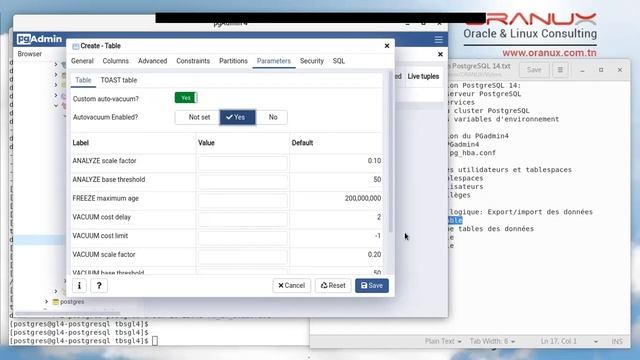
Task: Close the pgAdmin background panel with X
Action: (x=440, y=54)
